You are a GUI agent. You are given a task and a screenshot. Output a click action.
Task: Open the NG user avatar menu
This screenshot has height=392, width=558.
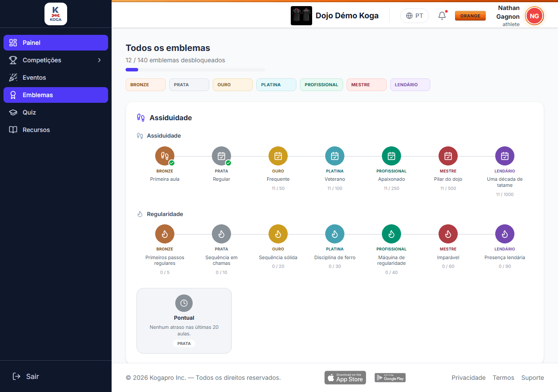point(534,16)
